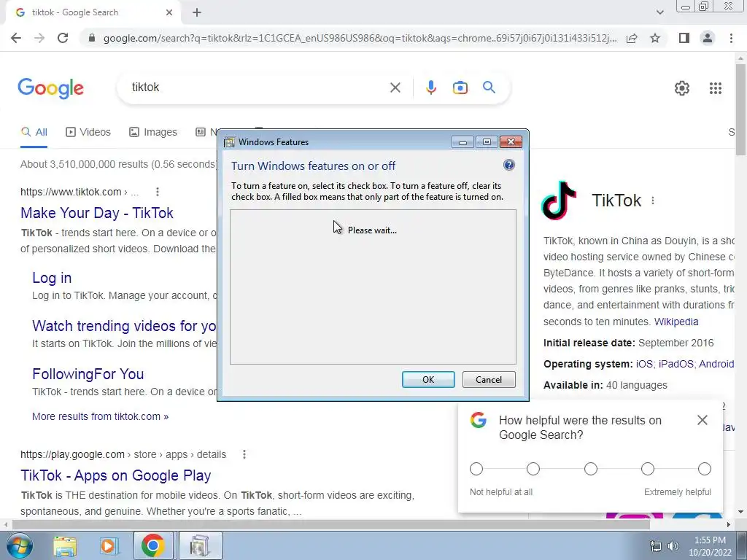Select the 'Not helpful at all' radio
This screenshot has width=747, height=560.
click(x=476, y=469)
